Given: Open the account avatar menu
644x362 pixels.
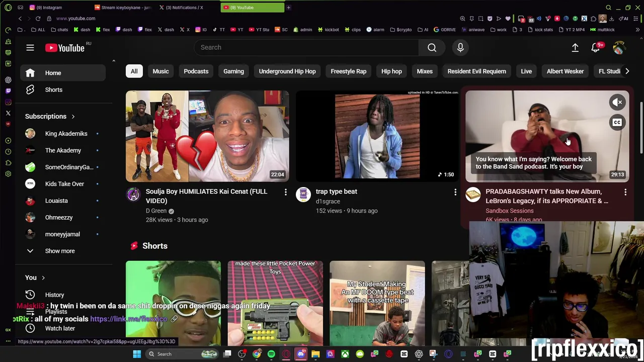Looking at the screenshot, I should 619,47.
